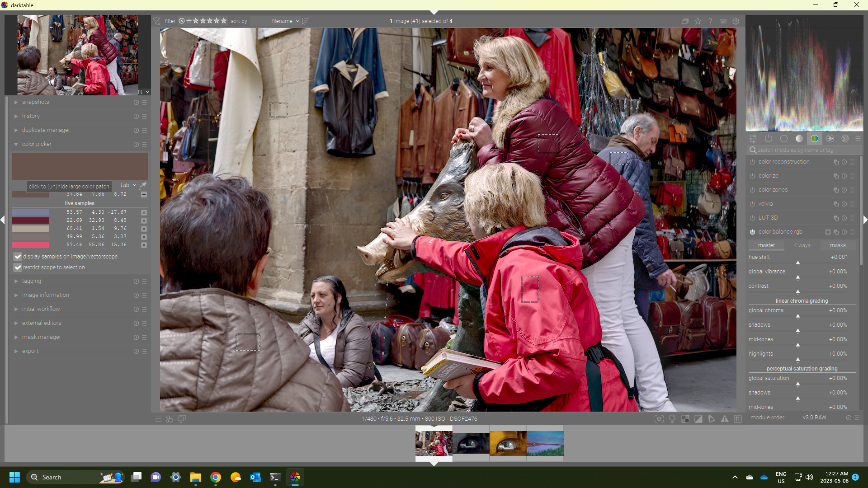Viewport: 868px width, 488px height.
Task: Open the quick access panel sliders icon
Action: coord(753,139)
